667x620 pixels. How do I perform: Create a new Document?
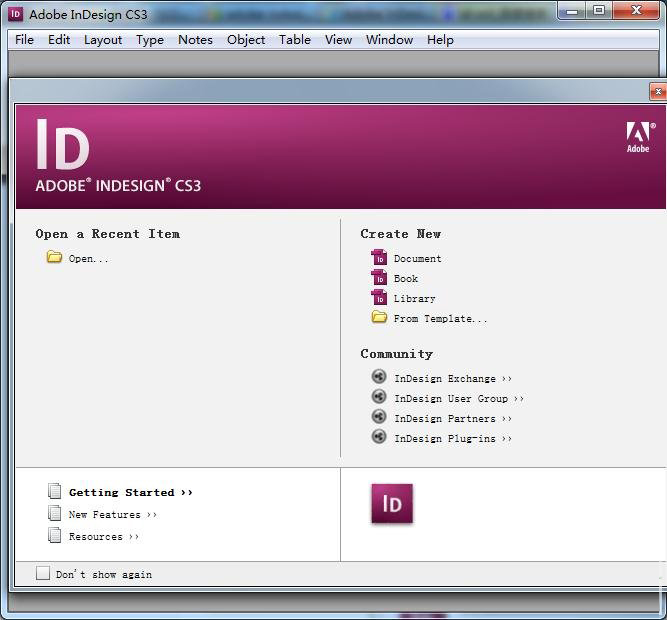(417, 259)
